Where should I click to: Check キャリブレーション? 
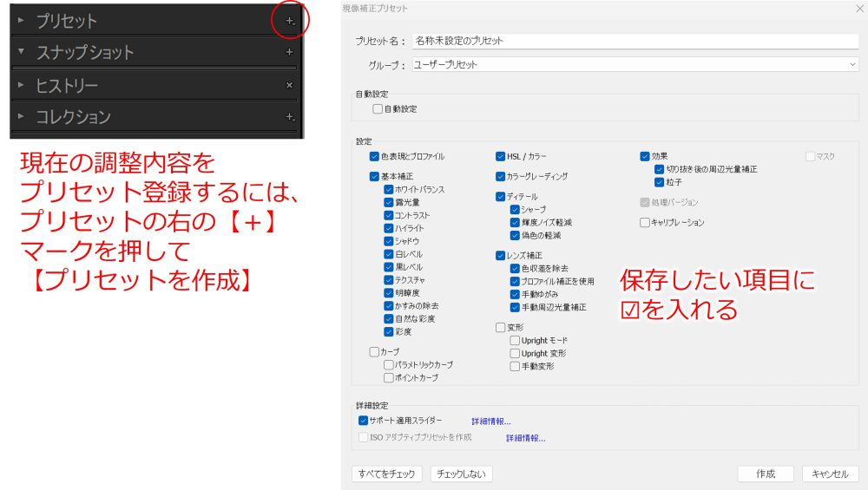click(645, 222)
